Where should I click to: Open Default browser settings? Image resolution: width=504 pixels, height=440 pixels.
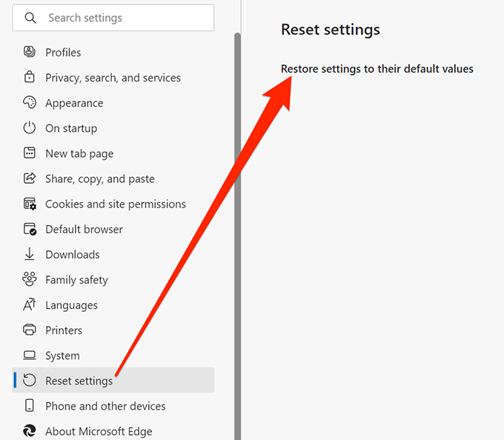84,229
